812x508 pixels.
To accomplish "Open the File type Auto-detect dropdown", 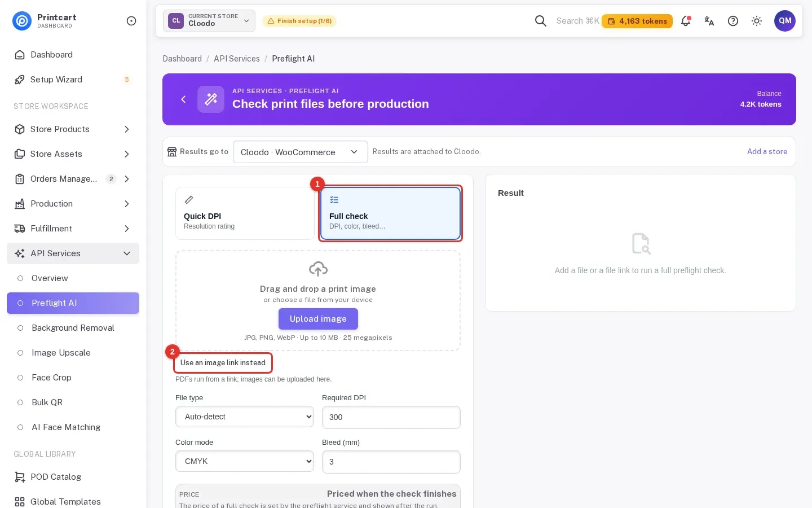I will [x=245, y=417].
